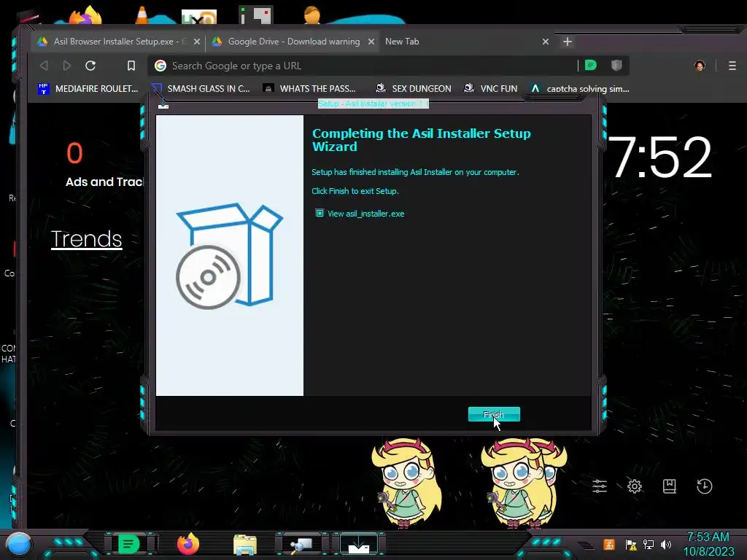Open the VNC FUN bookmark
The height and width of the screenshot is (560, 747).
click(491, 88)
